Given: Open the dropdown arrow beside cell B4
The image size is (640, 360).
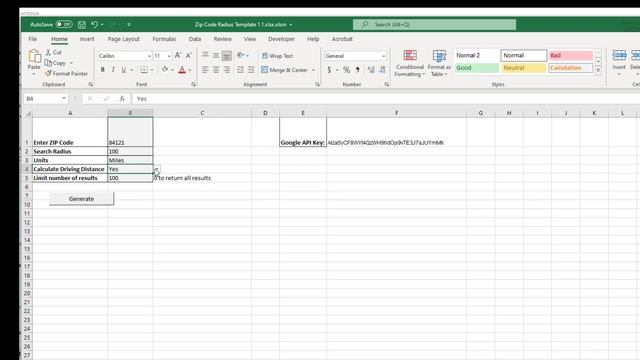Looking at the screenshot, I should [157, 169].
